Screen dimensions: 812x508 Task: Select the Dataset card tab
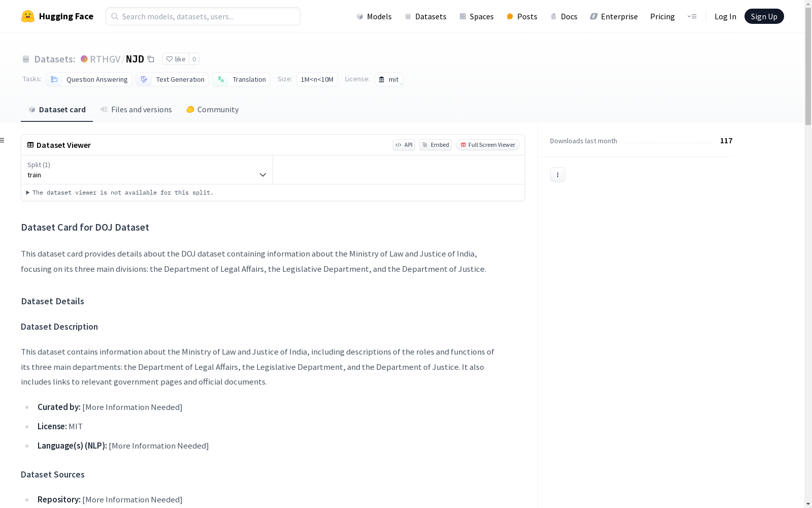pos(57,110)
